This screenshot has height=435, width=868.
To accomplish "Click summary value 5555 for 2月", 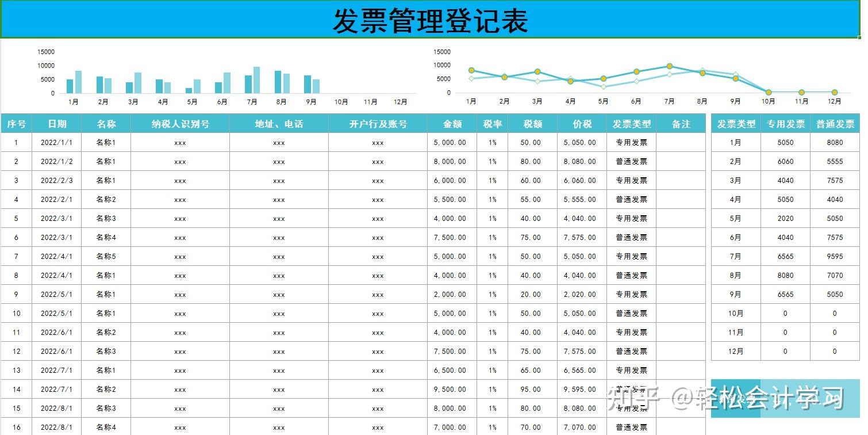I will (x=835, y=162).
